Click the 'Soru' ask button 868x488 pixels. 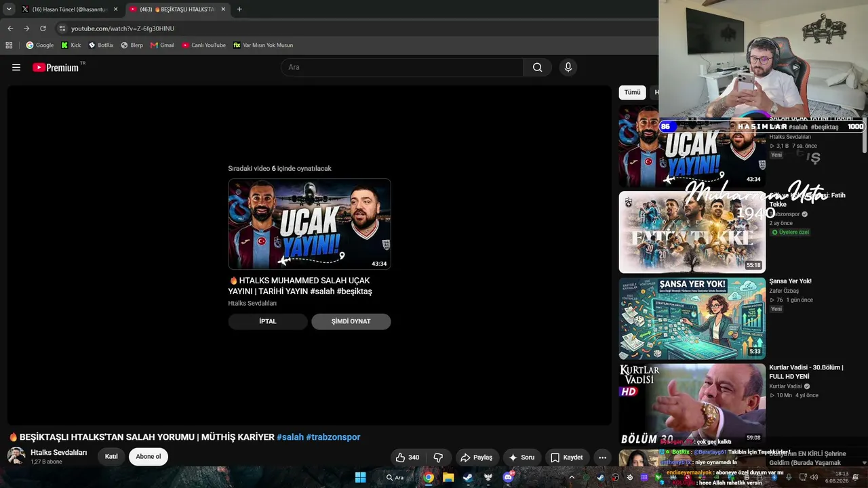pyautogui.click(x=521, y=457)
